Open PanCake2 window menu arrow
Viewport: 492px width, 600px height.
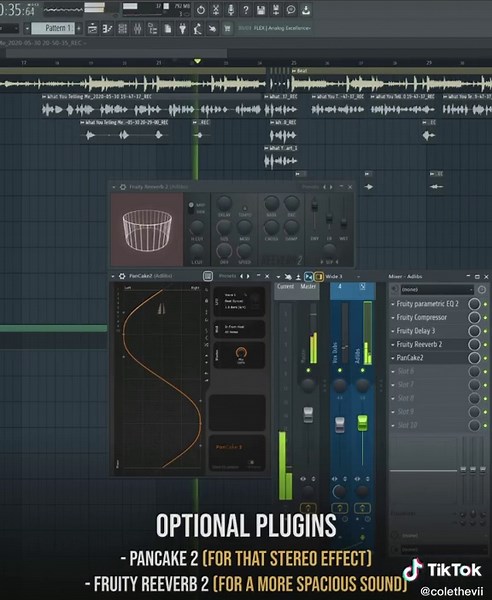(113, 276)
